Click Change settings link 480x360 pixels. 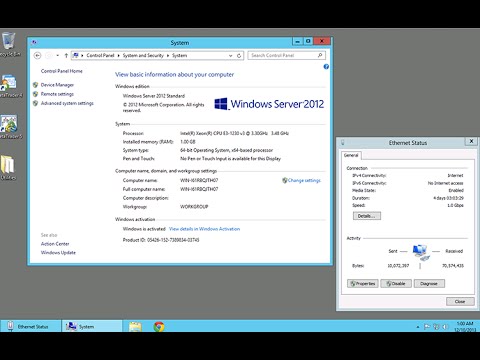pos(304,180)
